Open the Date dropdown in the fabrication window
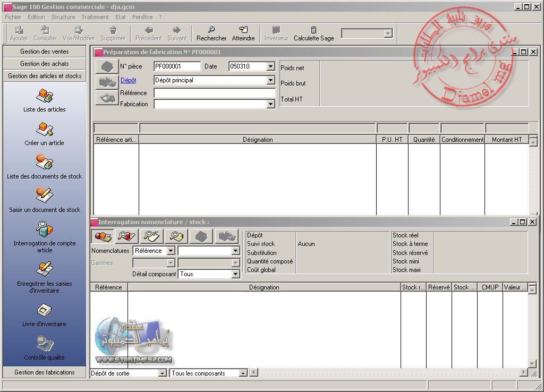This screenshot has height=392, width=544. pos(271,66)
